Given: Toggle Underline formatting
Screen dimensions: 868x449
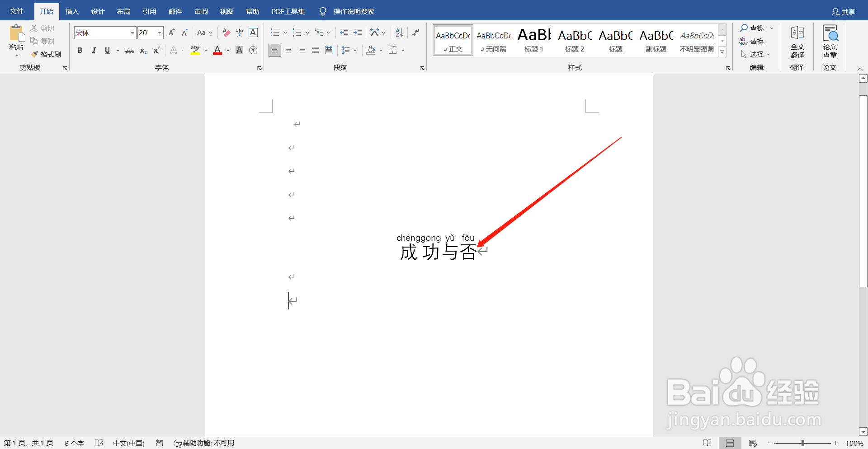Looking at the screenshot, I should tap(107, 50).
